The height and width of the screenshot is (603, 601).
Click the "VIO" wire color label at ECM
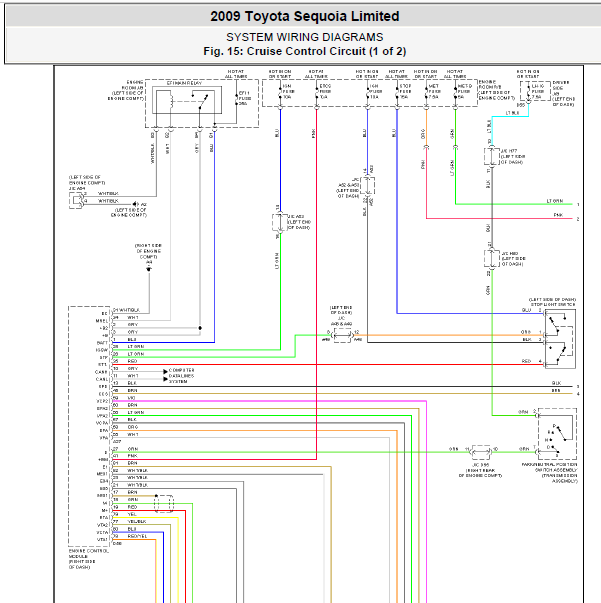click(131, 398)
